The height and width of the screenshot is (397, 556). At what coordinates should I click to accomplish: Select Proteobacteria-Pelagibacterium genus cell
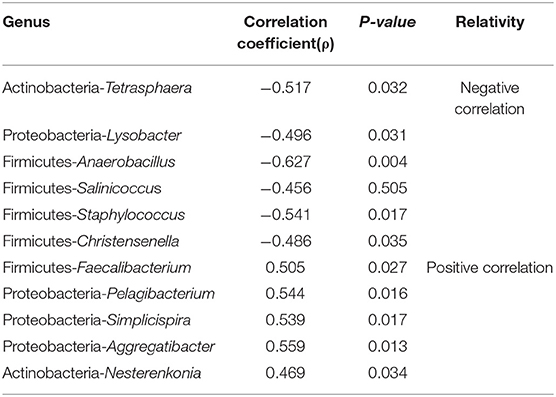[109, 294]
